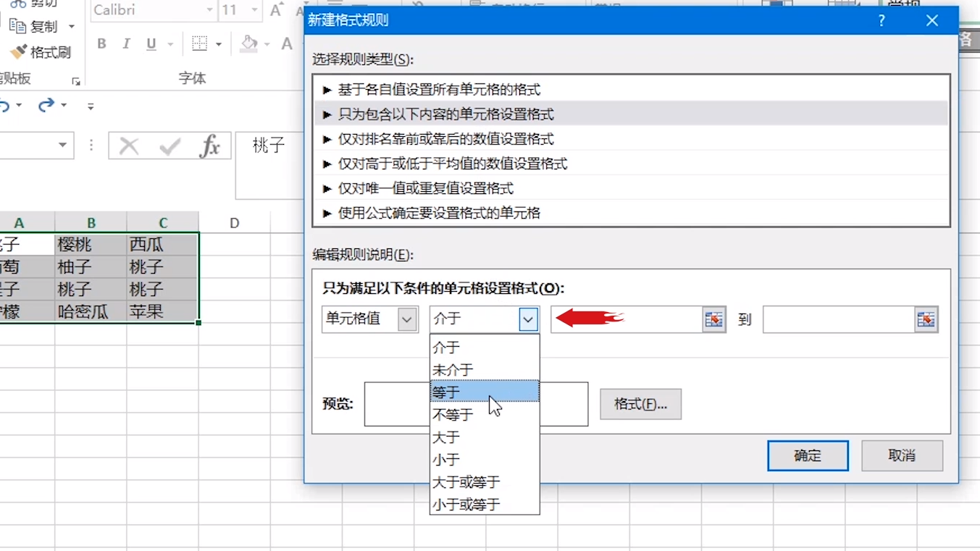Image resolution: width=980 pixels, height=551 pixels.
Task: Click the first value input field
Action: tap(627, 319)
